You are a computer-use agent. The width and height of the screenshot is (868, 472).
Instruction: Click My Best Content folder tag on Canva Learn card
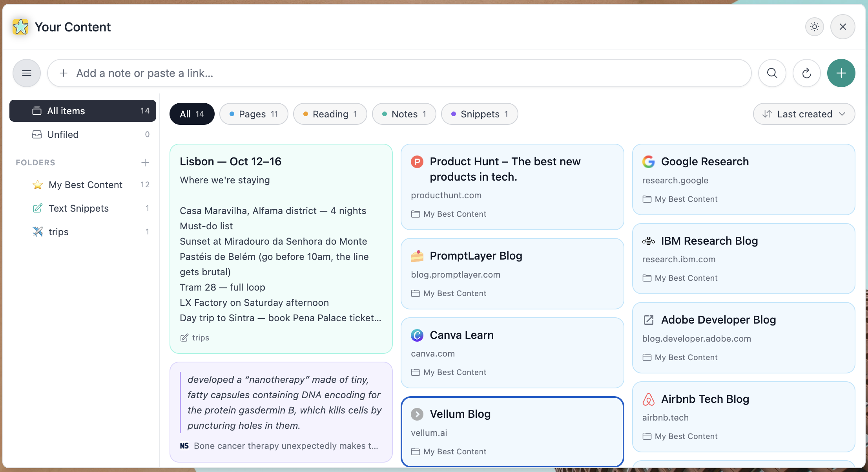click(449, 372)
